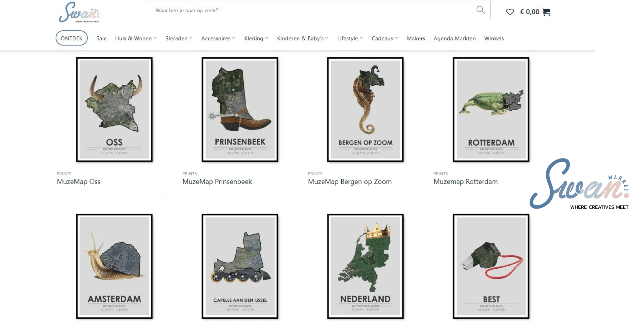Click the Nederland crown poster thumbnail
Image resolution: width=644 pixels, height=327 pixels.
point(365,266)
